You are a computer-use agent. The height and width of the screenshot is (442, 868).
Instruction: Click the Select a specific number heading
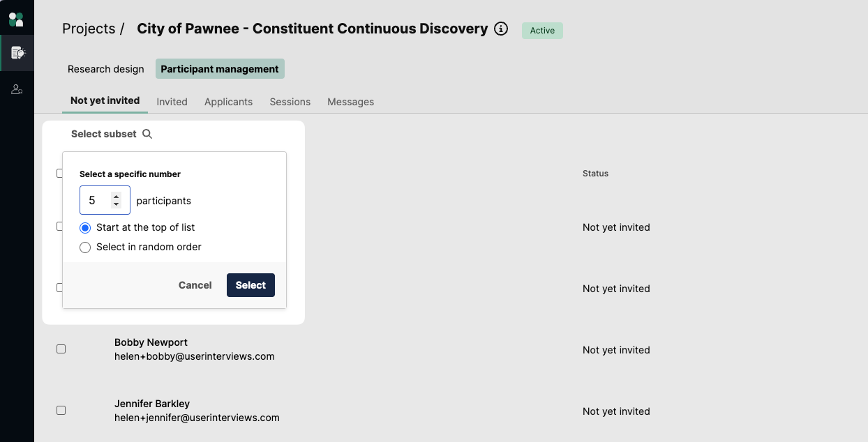(130, 174)
